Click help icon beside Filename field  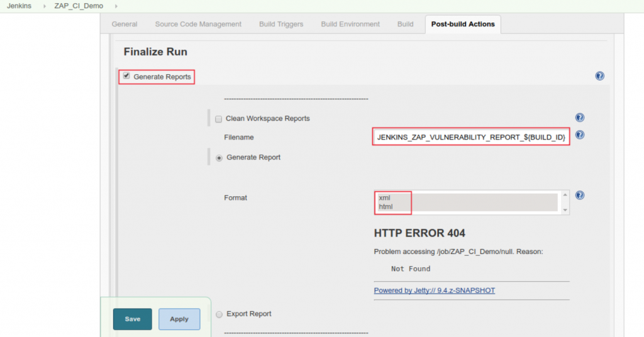coord(579,135)
